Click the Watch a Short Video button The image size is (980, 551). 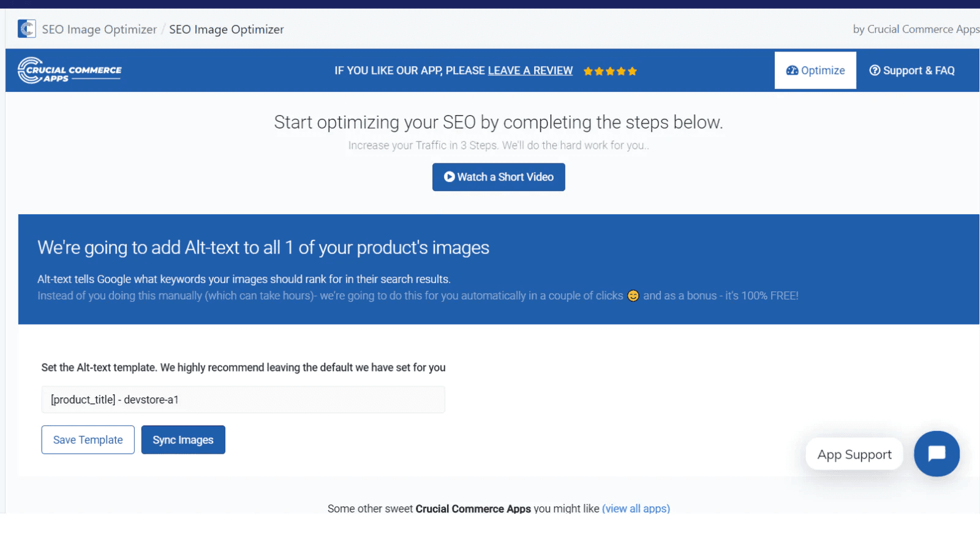click(x=498, y=177)
